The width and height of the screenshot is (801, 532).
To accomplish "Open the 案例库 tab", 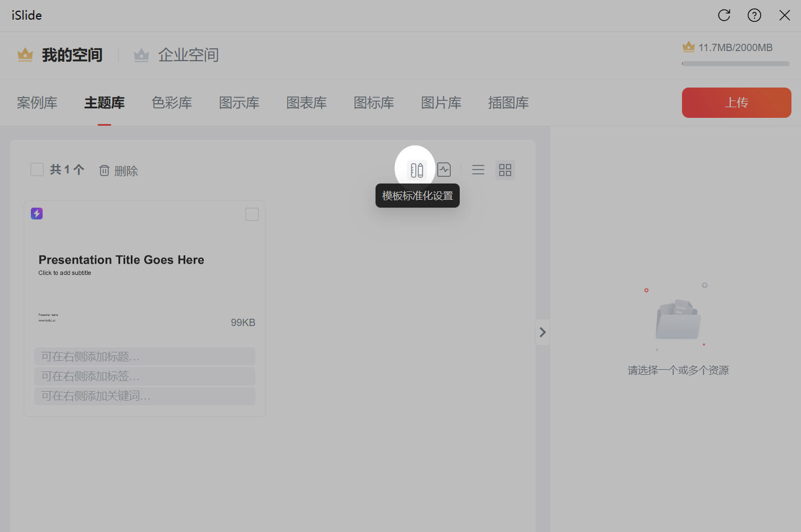I will pos(37,103).
